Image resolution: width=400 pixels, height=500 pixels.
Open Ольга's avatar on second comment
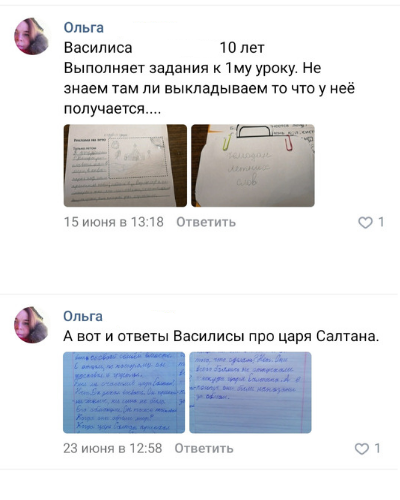[32, 325]
